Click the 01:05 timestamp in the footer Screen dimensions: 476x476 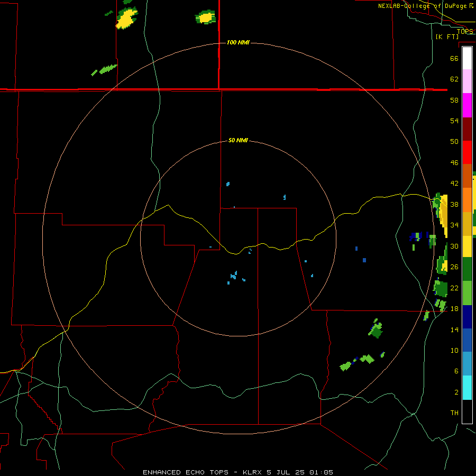pyautogui.click(x=321, y=472)
